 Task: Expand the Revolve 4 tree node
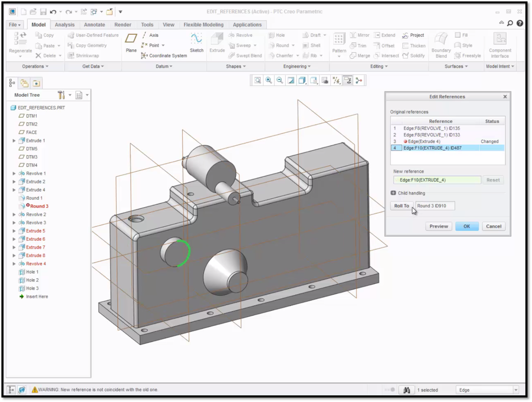click(14, 264)
